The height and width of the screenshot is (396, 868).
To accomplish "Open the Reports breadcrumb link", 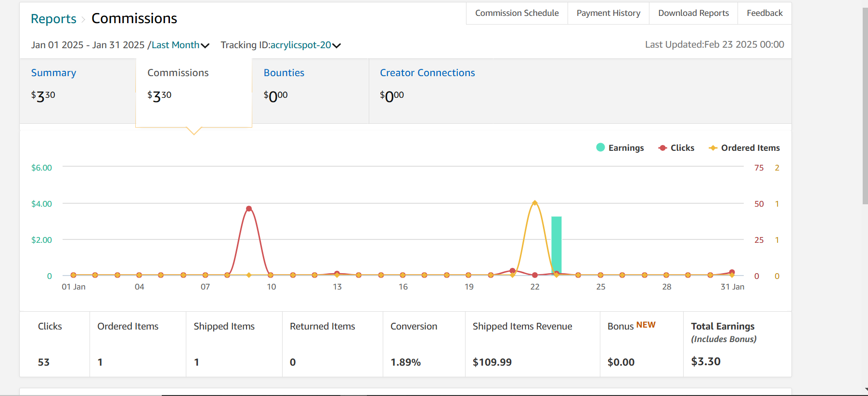I will pos(53,19).
